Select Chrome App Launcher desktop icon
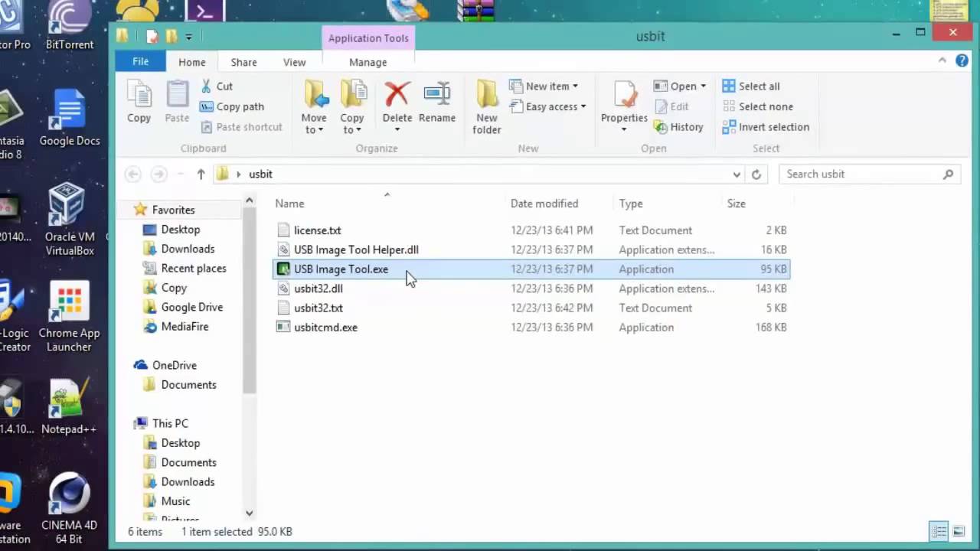980x551 pixels. click(69, 318)
